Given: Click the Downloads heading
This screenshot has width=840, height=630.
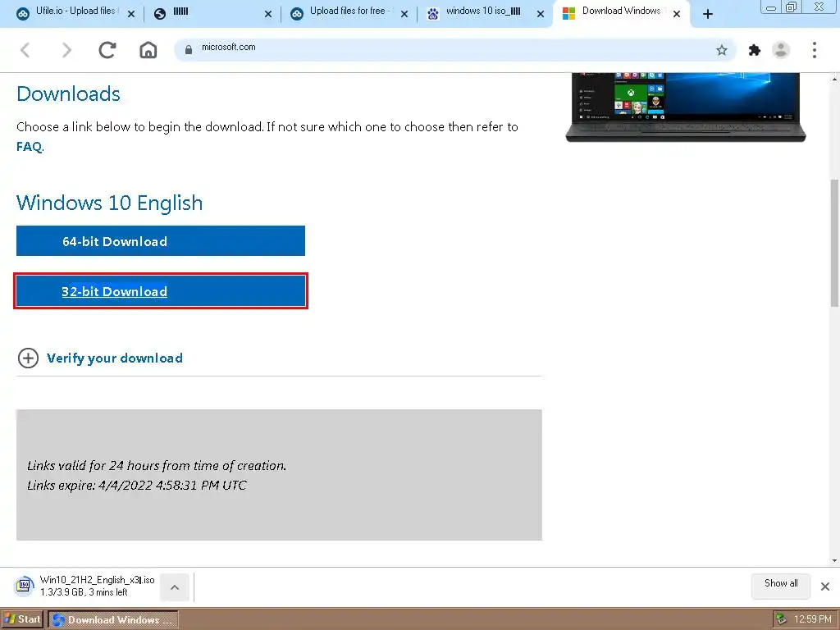Looking at the screenshot, I should click(x=69, y=94).
